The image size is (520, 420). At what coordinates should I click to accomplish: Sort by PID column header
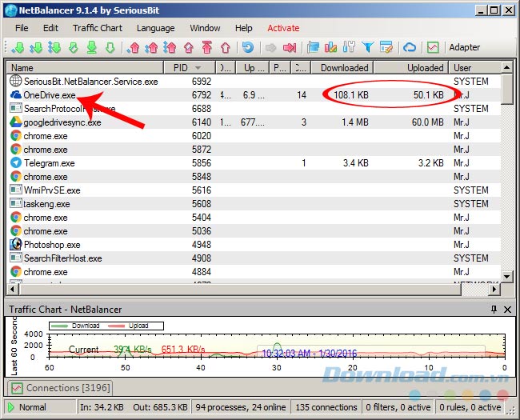click(190, 68)
